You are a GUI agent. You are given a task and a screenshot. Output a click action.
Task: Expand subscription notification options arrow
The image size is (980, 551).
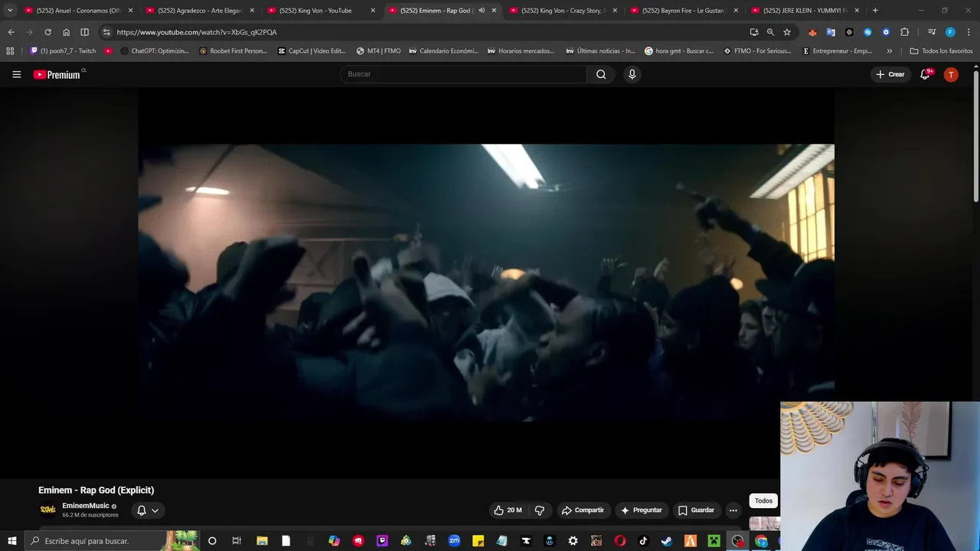coord(155,510)
